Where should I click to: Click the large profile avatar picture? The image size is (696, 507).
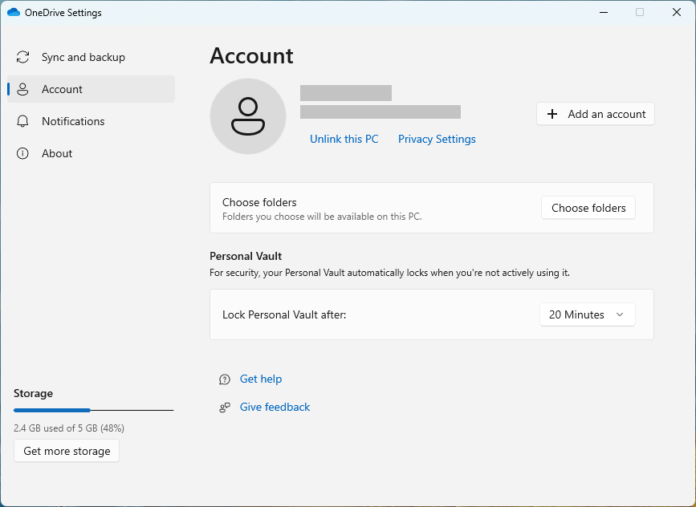[248, 116]
